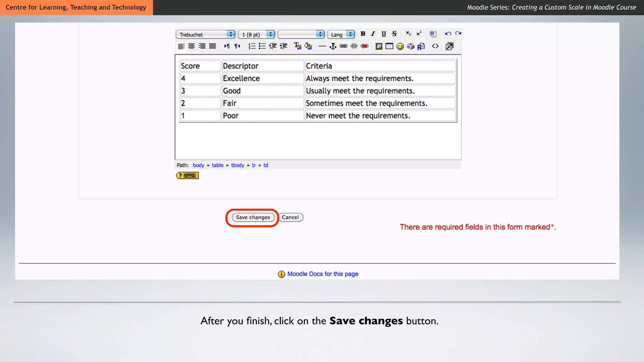Insert a table via the toolbar icon
This screenshot has height=362, width=644.
pos(389,46)
